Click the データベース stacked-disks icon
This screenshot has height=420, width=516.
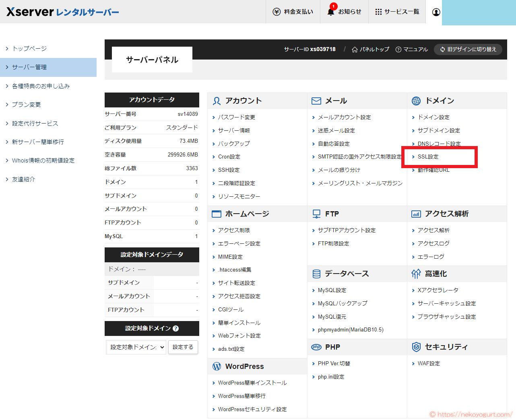(x=316, y=274)
